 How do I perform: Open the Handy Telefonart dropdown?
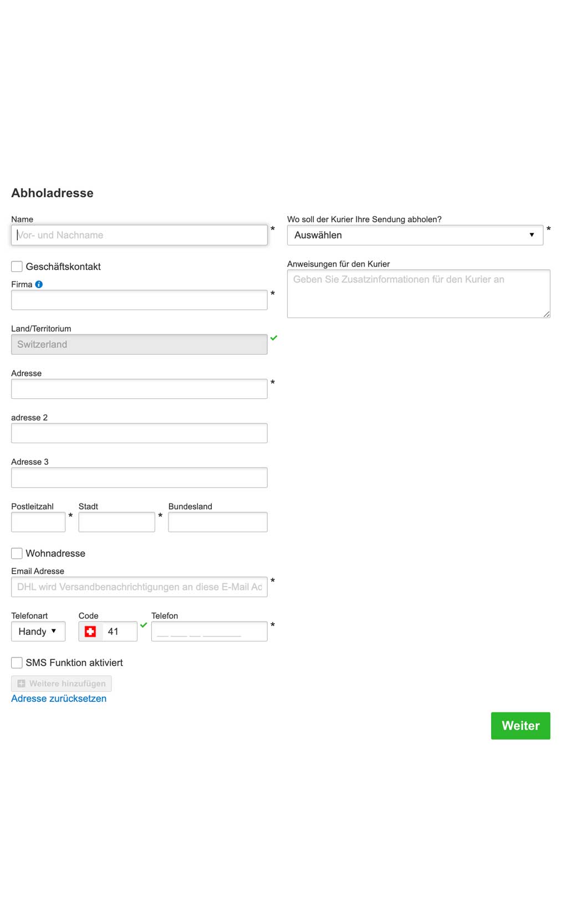[38, 632]
